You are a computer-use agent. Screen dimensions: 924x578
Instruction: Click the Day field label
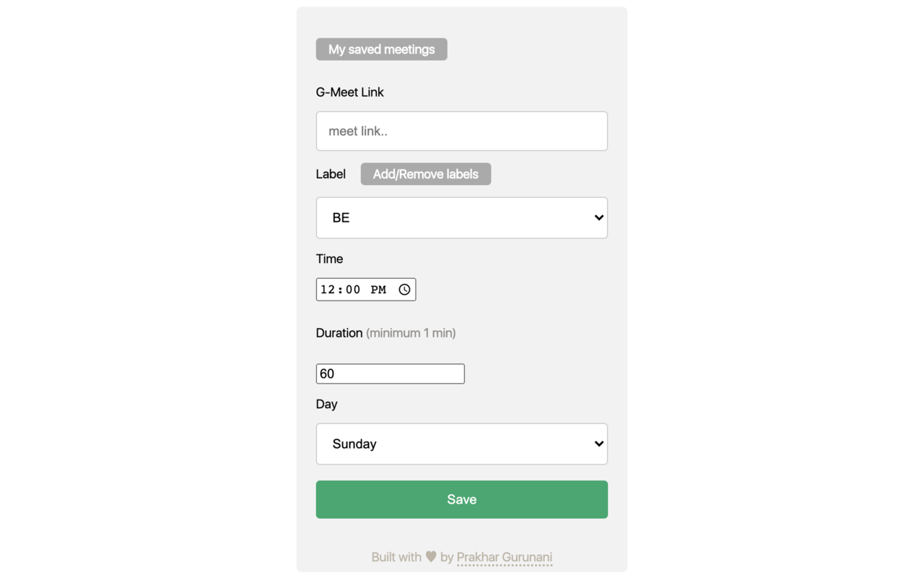tap(326, 404)
